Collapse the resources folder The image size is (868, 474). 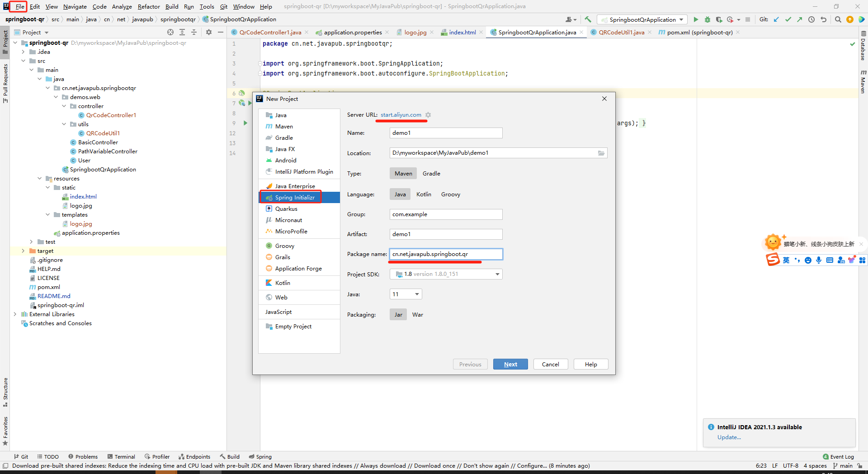(39, 179)
